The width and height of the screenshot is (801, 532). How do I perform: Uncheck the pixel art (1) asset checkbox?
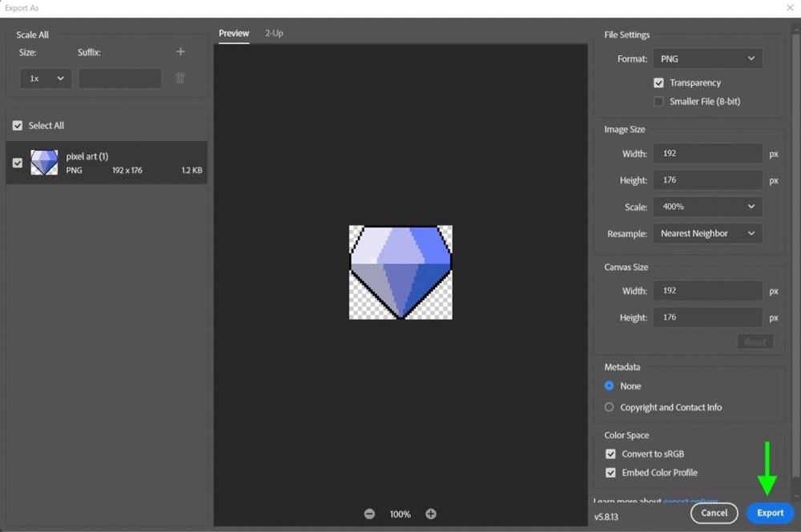click(17, 162)
